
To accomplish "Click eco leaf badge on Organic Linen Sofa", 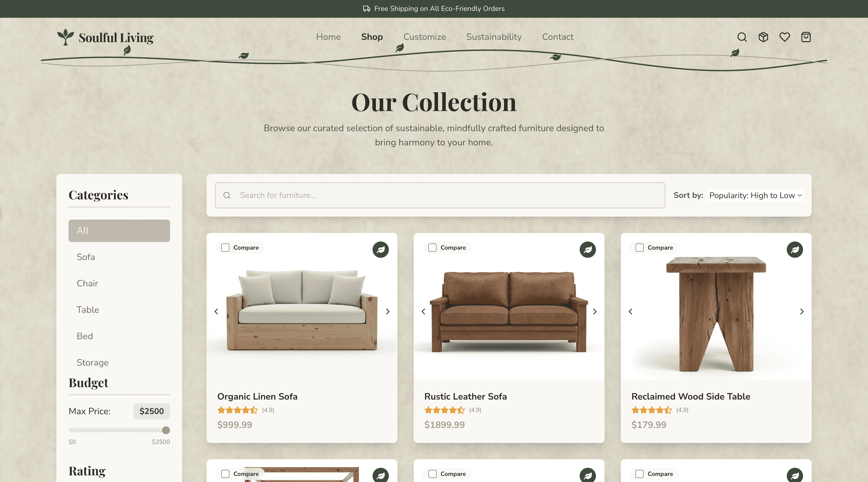I will (380, 250).
